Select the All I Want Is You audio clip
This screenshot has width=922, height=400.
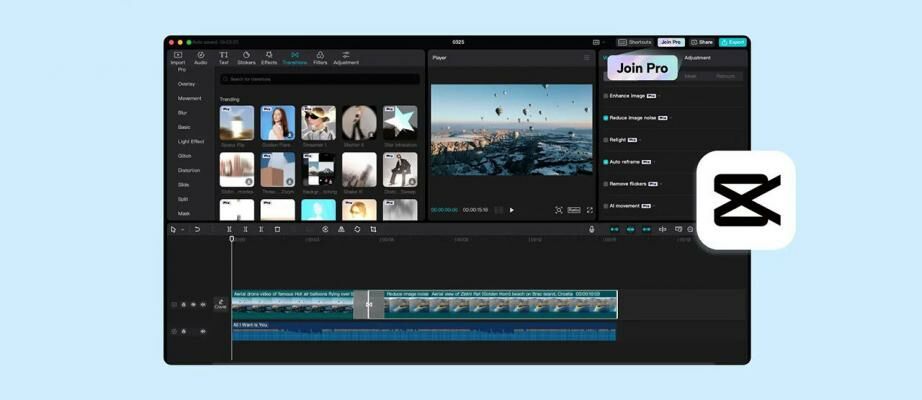point(424,331)
